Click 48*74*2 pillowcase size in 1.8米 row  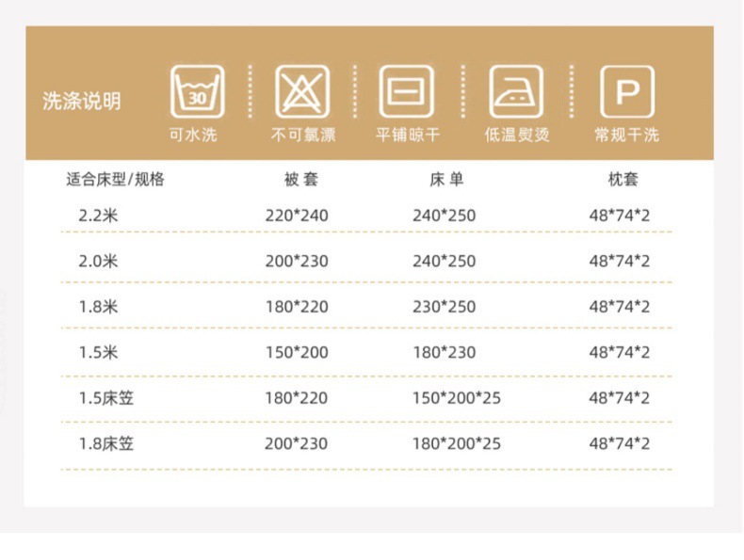pyautogui.click(x=619, y=307)
